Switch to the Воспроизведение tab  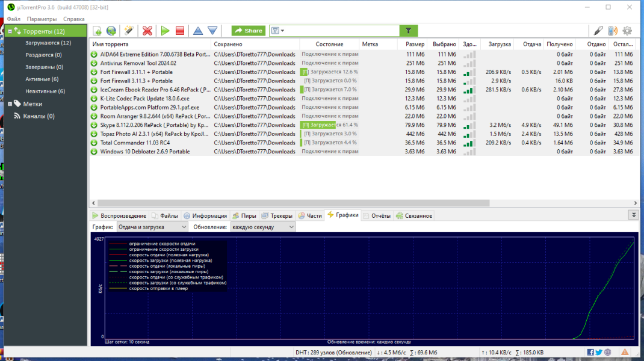119,215
